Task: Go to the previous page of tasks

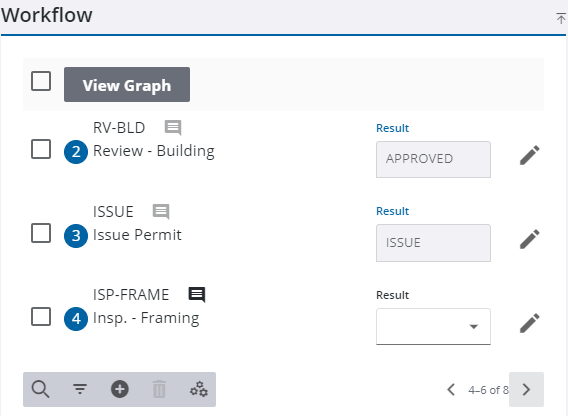Action: click(x=451, y=390)
